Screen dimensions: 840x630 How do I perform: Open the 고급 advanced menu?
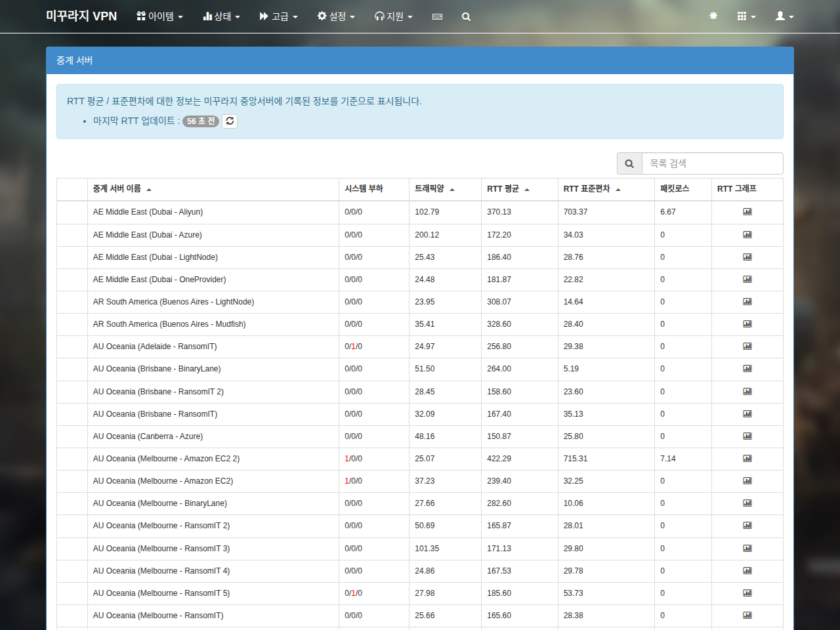pyautogui.click(x=279, y=16)
